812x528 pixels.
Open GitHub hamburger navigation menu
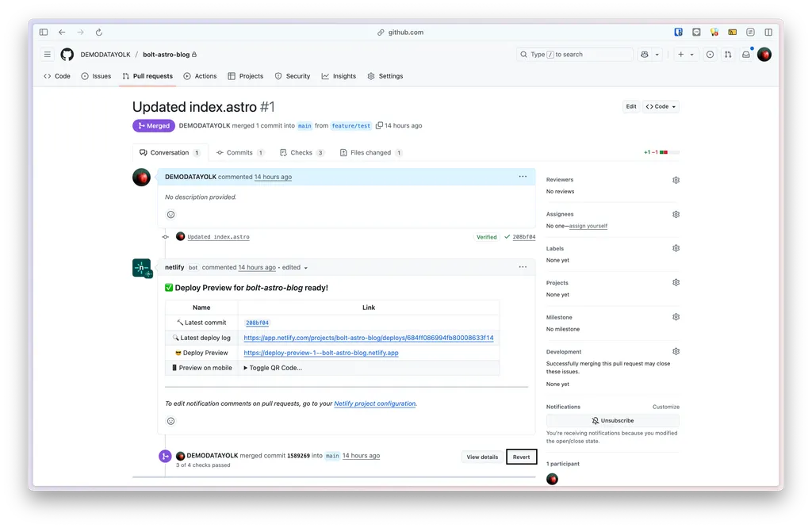pyautogui.click(x=47, y=55)
